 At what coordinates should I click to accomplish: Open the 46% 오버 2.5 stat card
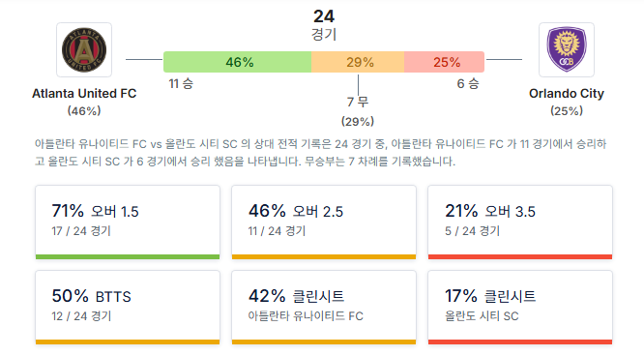[324, 222]
